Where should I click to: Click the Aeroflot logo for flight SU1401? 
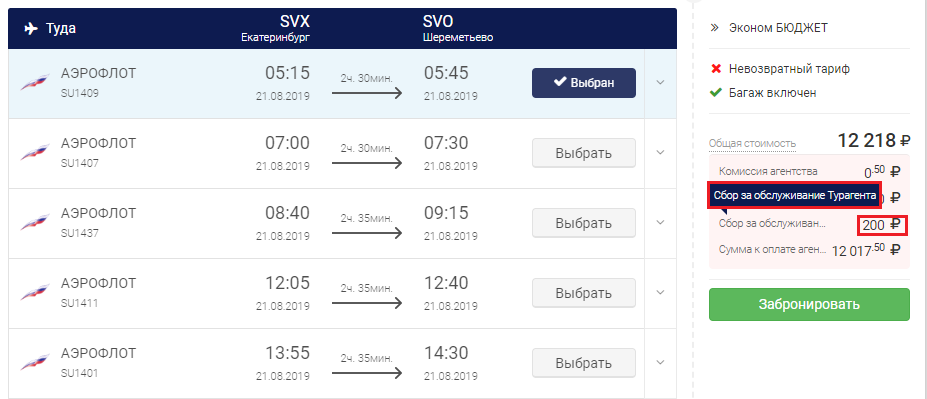[x=36, y=362]
